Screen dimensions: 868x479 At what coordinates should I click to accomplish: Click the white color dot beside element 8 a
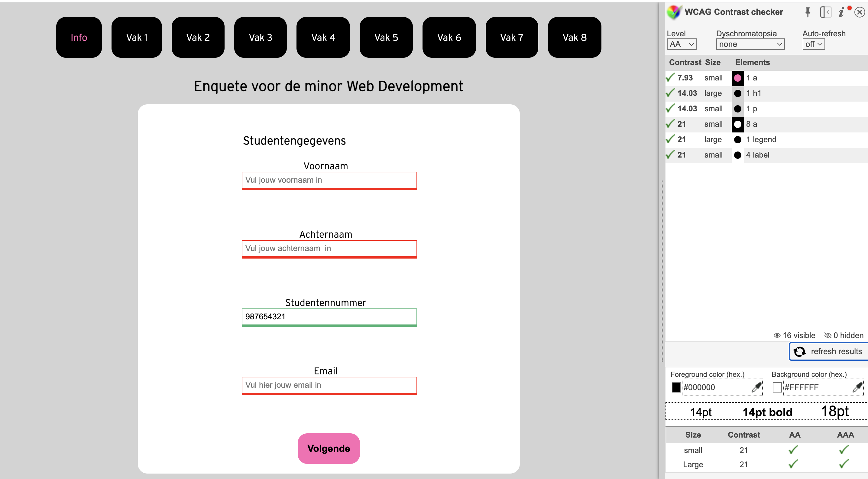click(x=738, y=124)
